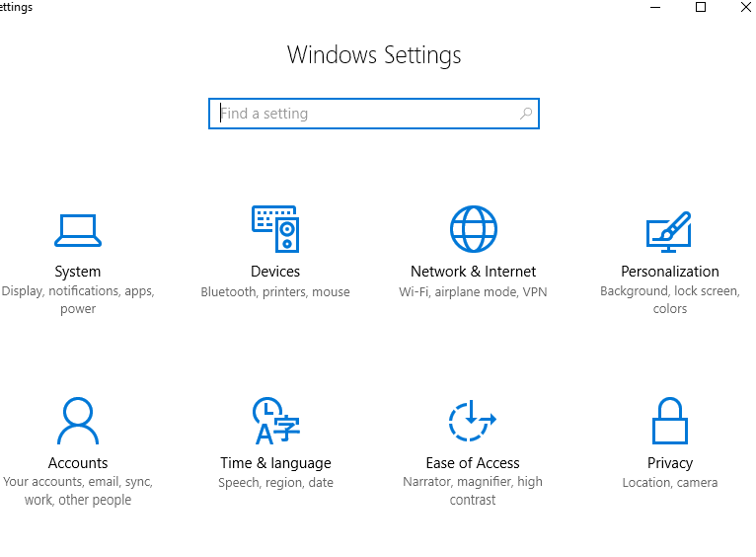756x557 pixels.
Task: Select the Accounts person silhouette icon
Action: pyautogui.click(x=78, y=421)
